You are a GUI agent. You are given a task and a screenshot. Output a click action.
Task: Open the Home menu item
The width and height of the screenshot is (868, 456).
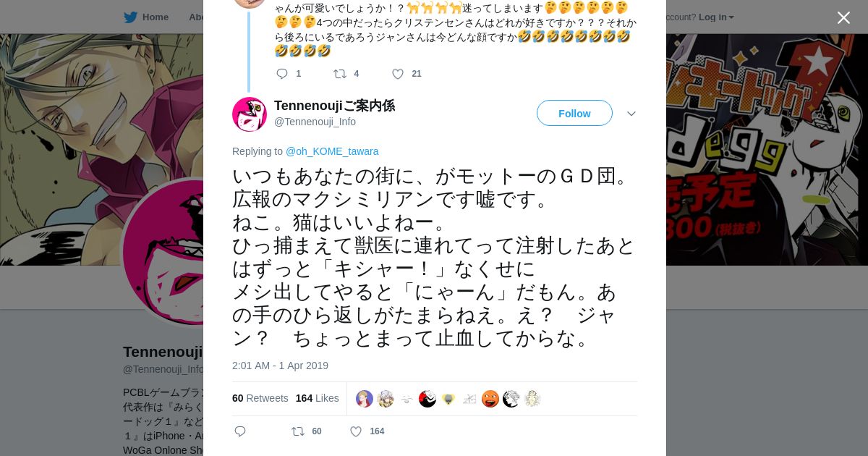(x=155, y=17)
